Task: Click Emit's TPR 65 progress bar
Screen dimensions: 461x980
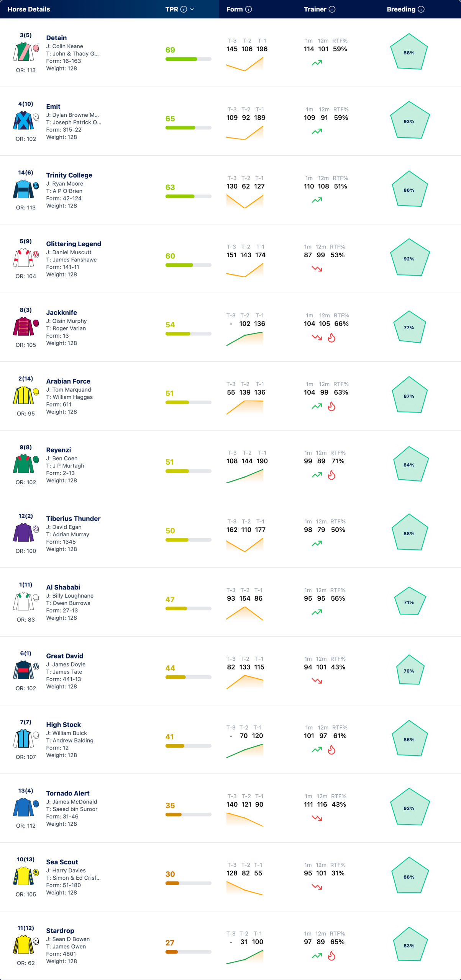Action: click(188, 128)
